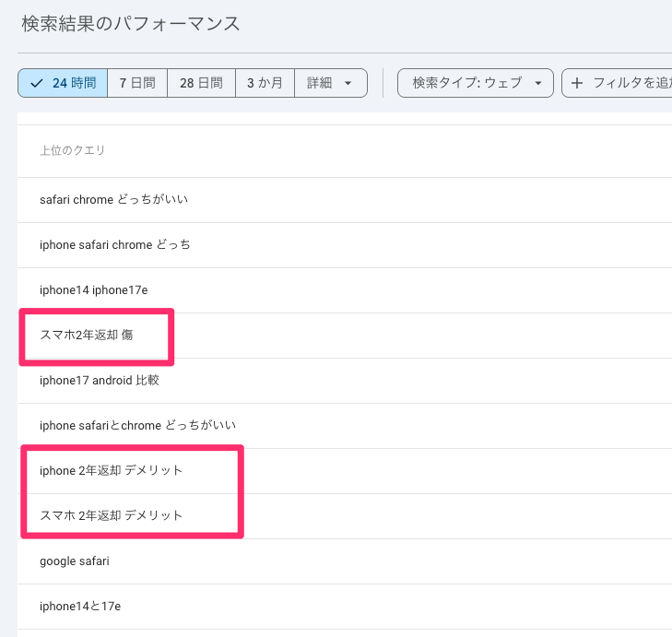The height and width of the screenshot is (637, 672).
Task: Select the "スマホ 2年返却 デメリット" query
Action: (x=112, y=515)
